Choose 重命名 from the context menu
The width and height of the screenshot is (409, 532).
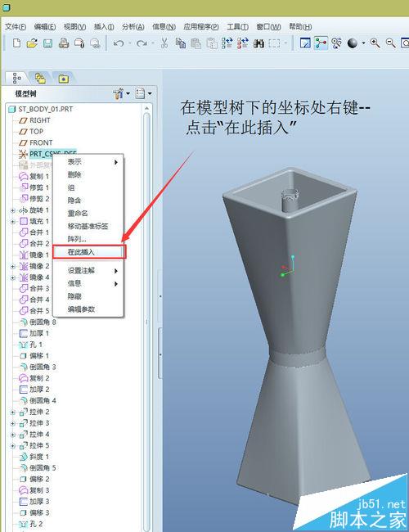88,214
